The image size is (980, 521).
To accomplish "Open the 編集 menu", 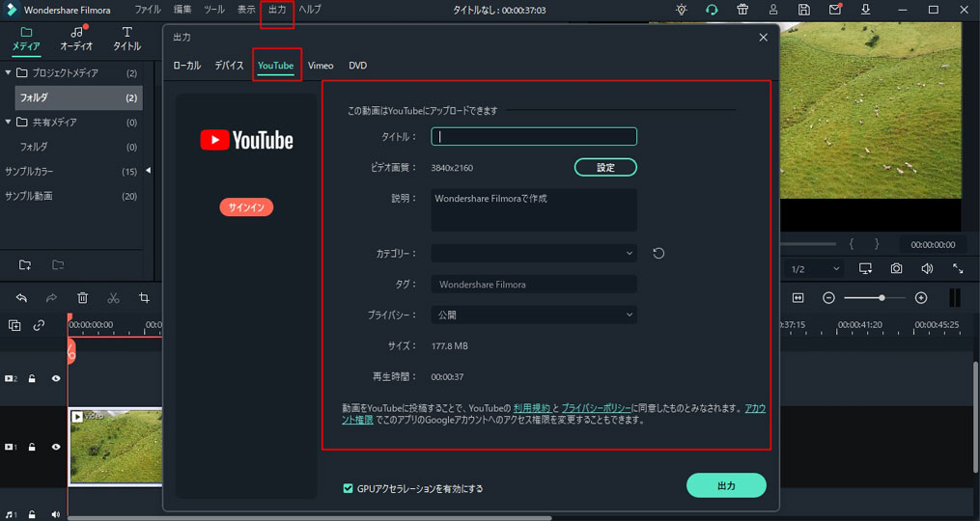I will click(182, 10).
